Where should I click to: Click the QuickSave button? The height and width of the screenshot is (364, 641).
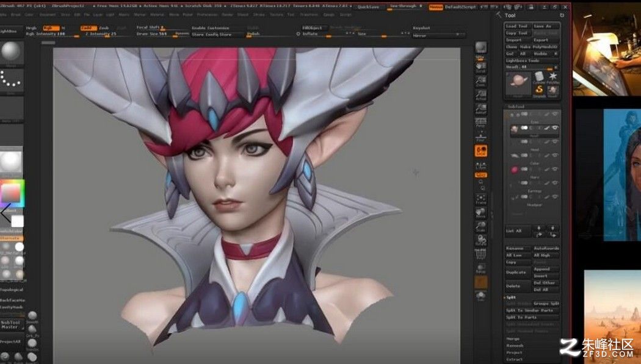point(368,7)
